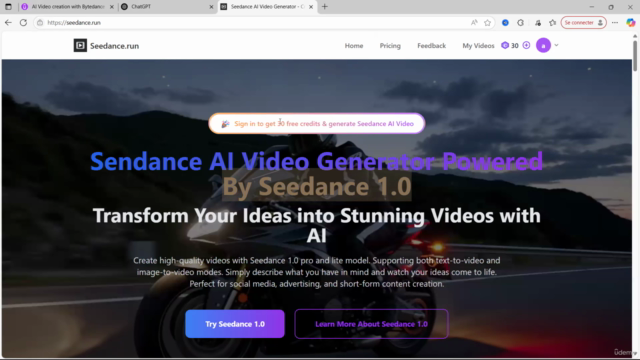Click the browser back arrow

pyautogui.click(x=8, y=22)
